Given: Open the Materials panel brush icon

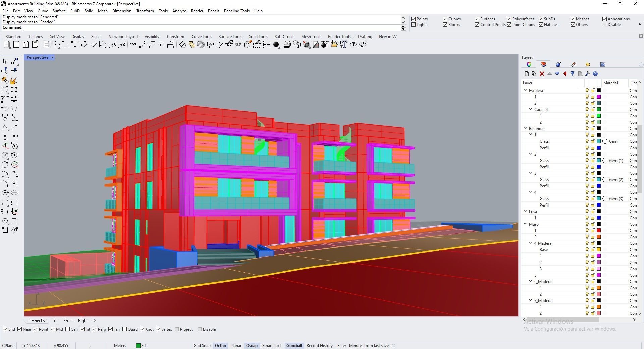Looking at the screenshot, I should coord(573,64).
